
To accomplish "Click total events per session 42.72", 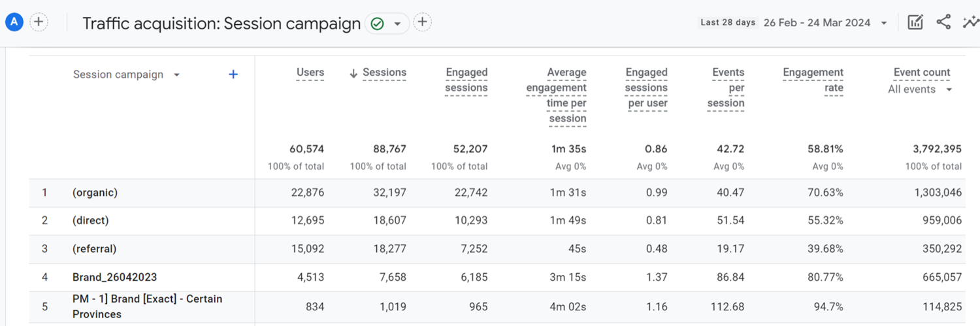I will (x=730, y=149).
